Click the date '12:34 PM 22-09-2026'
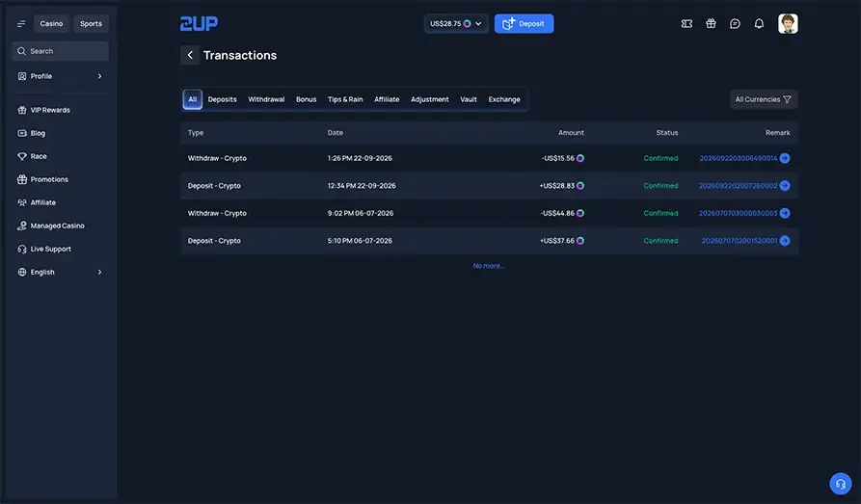Image resolution: width=861 pixels, height=504 pixels. 362,186
